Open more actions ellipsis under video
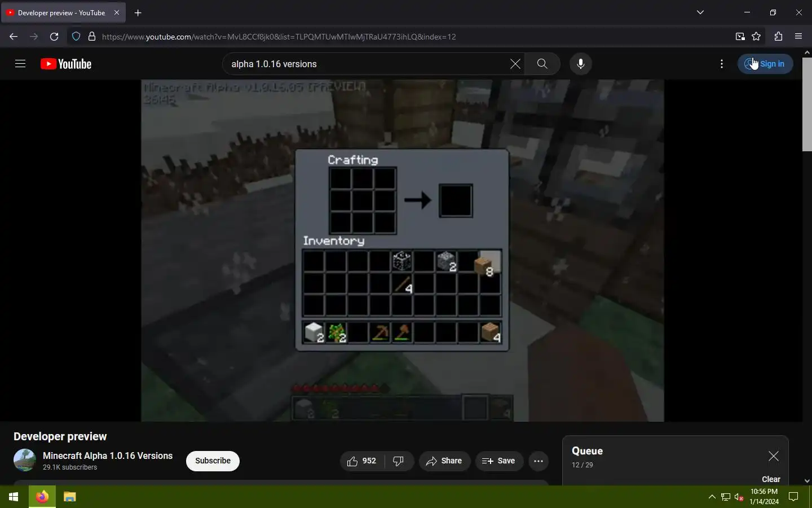812x508 pixels. [x=539, y=461]
